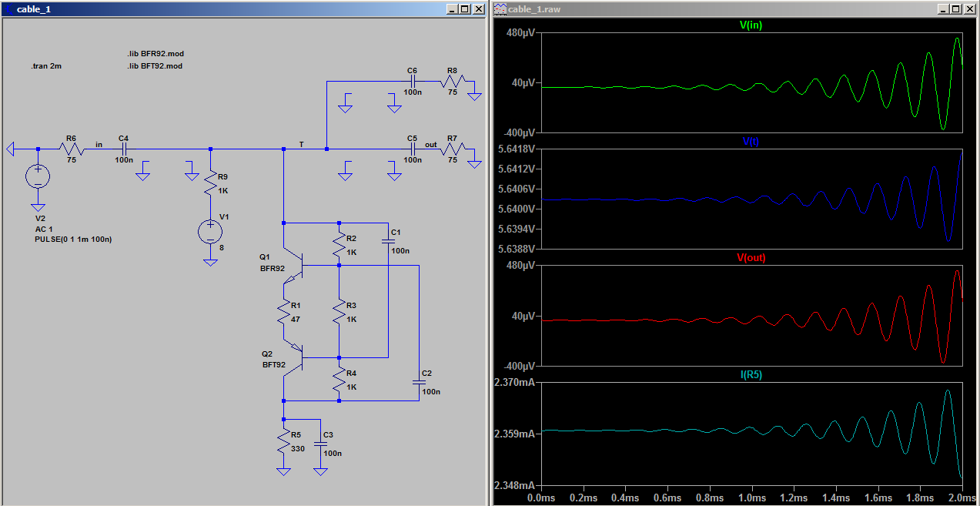
Task: Click the V(in) trace label
Action: (751, 25)
